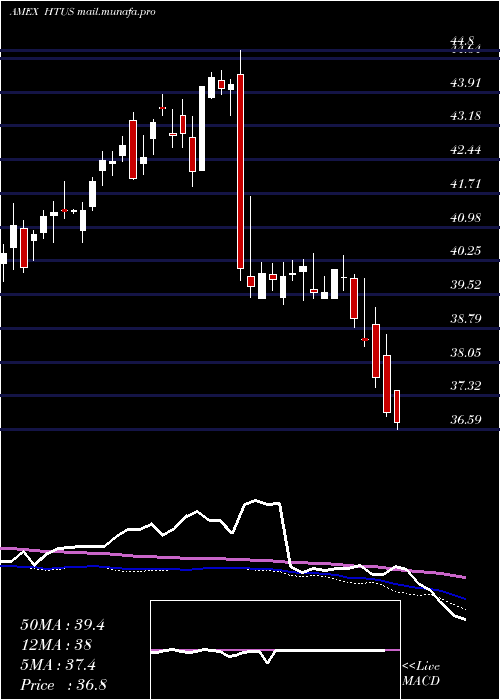Click the '5MA : 37.4' readout
The width and height of the screenshot is (500, 700).
58,666
